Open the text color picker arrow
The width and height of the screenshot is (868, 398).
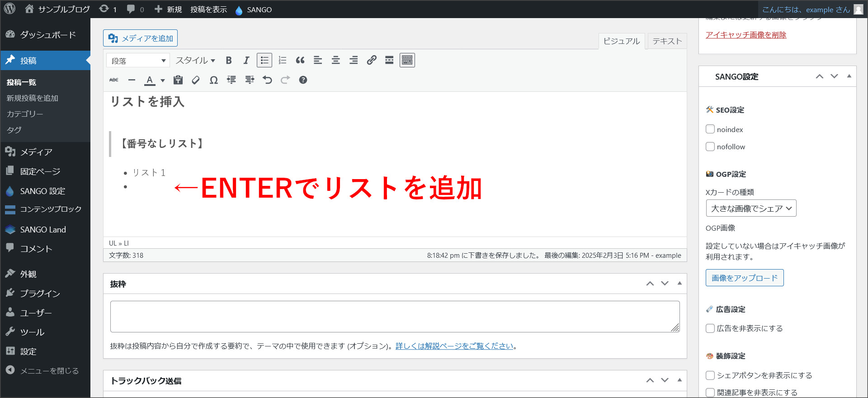pos(163,81)
